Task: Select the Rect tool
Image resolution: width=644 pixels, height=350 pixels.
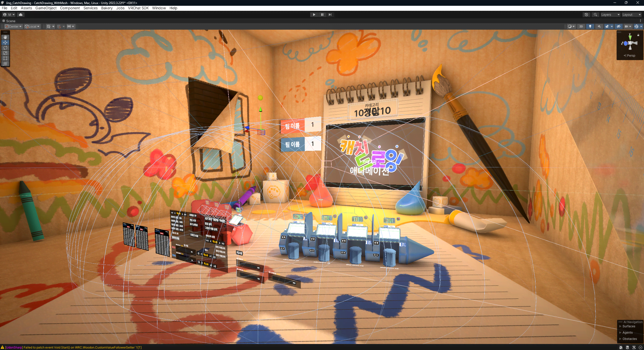Action: pyautogui.click(x=5, y=58)
